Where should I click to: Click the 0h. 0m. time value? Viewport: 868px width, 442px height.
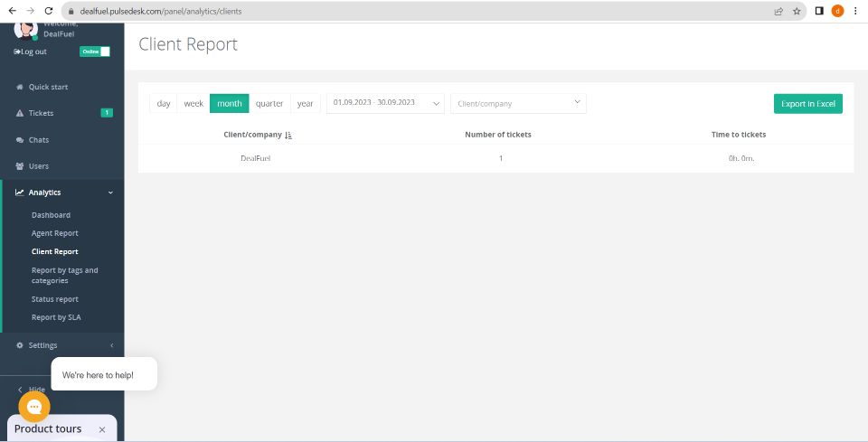pyautogui.click(x=741, y=158)
